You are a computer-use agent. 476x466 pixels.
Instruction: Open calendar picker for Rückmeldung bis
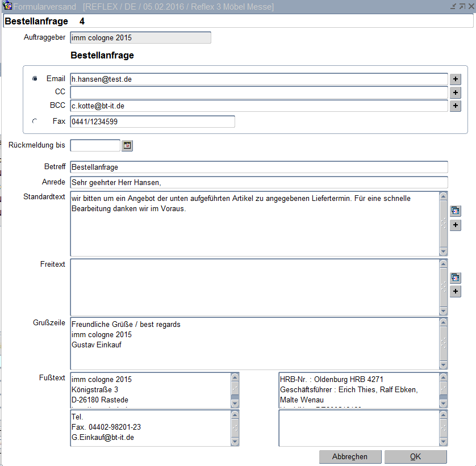tap(127, 146)
